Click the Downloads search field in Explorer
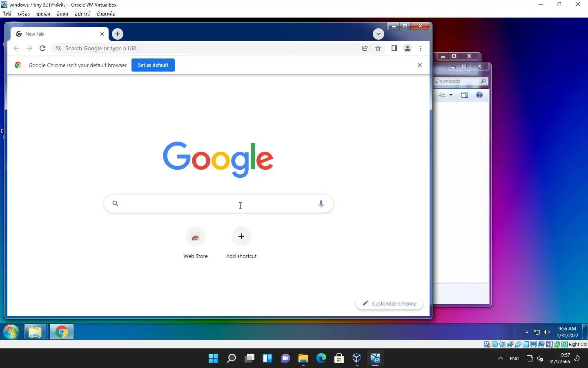This screenshot has width=588, height=368. 461,81
